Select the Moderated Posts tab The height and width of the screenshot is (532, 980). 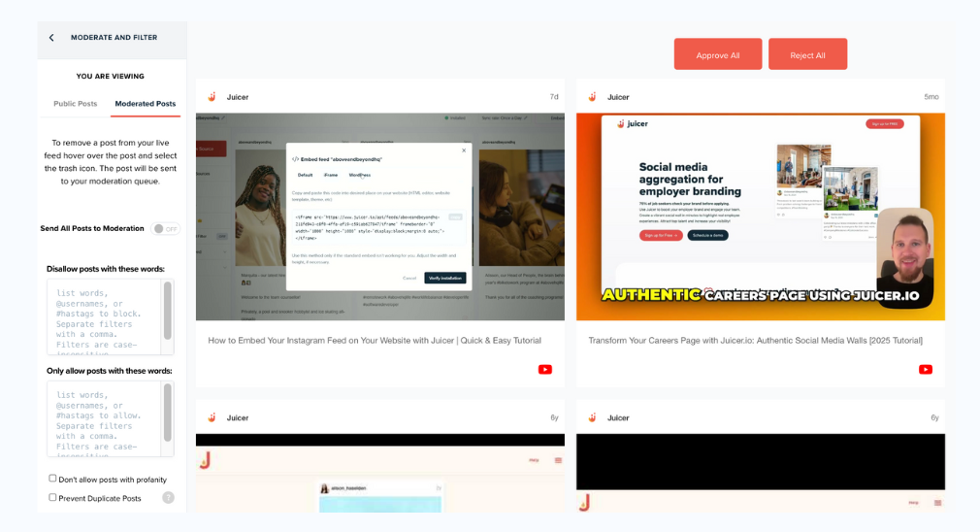coord(145,104)
